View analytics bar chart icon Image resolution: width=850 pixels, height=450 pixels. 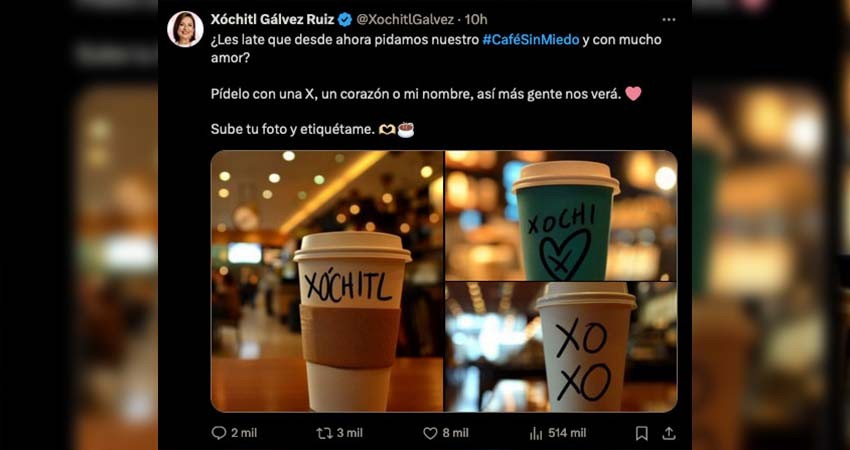(x=536, y=433)
